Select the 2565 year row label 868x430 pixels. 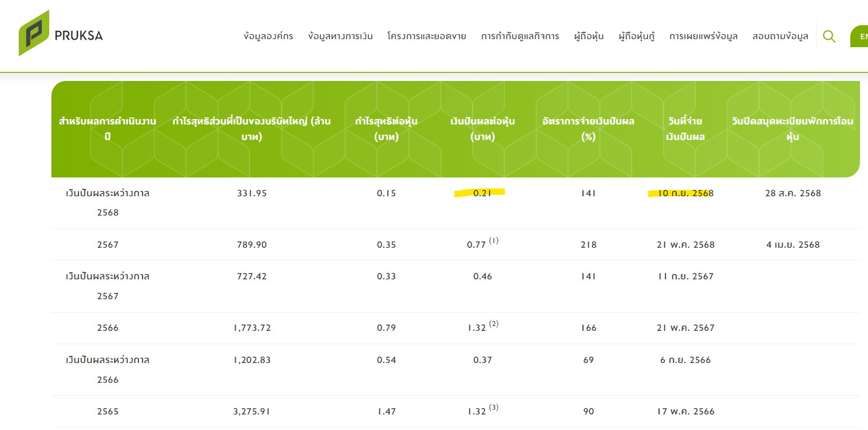(108, 411)
